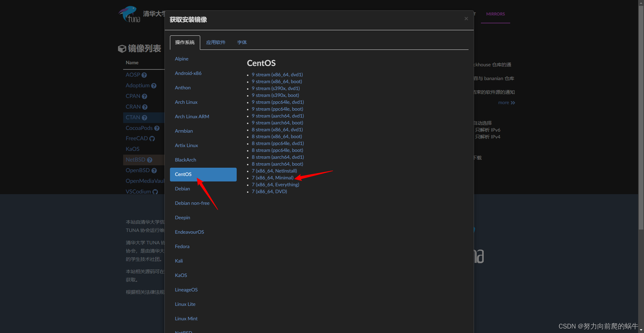The image size is (644, 333).
Task: Download 9 stream (s390x, dvd1)
Action: [x=276, y=88]
